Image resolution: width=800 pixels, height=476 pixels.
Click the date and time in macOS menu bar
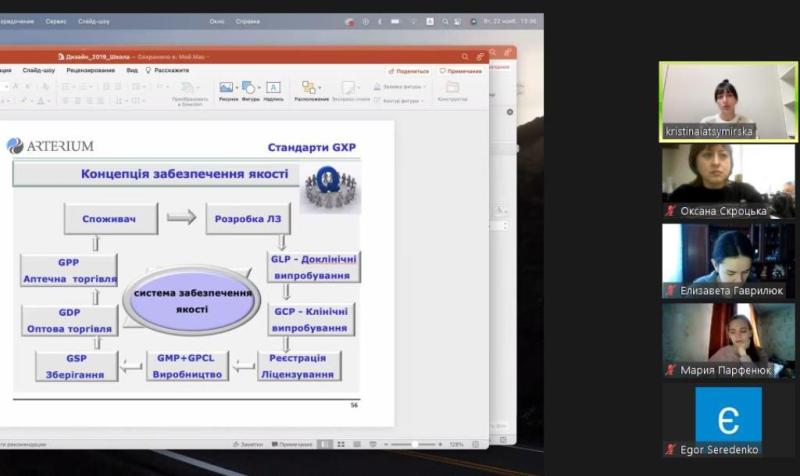pos(510,21)
